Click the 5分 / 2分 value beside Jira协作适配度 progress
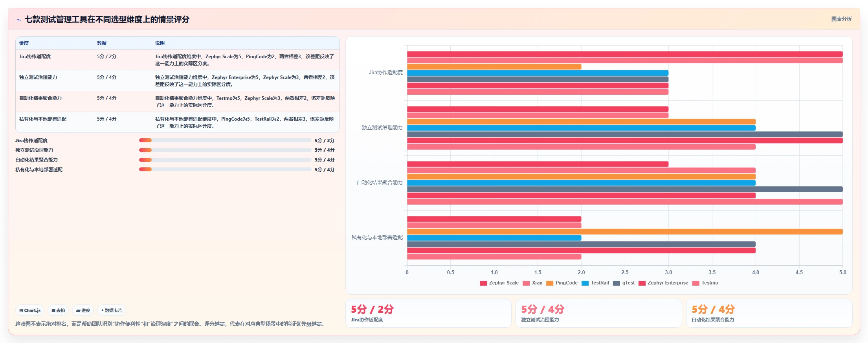Screen dimensions: 868x343 (x=325, y=141)
